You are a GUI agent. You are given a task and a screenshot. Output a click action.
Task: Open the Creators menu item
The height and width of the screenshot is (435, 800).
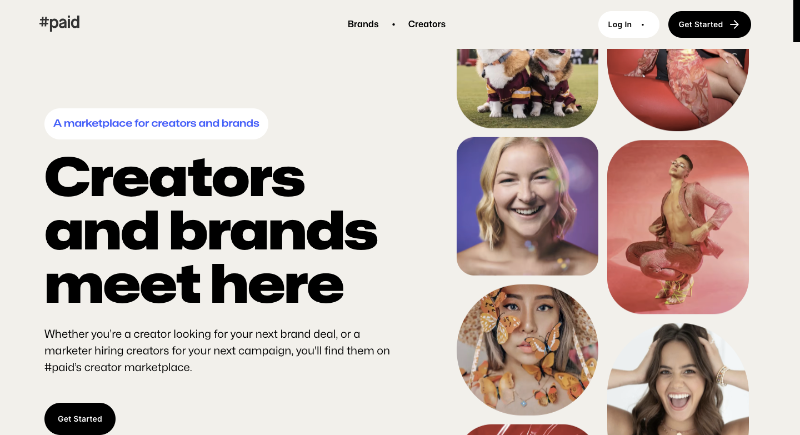click(427, 24)
